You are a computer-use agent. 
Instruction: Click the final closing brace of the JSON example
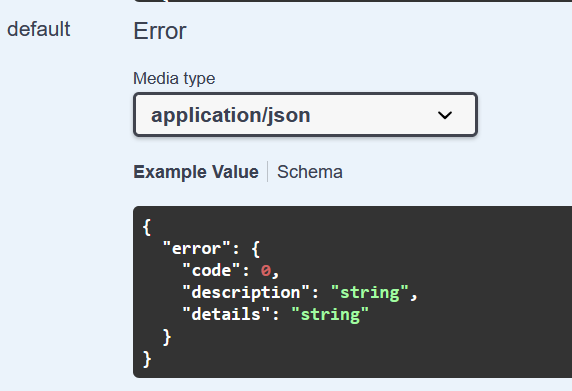pos(147,359)
